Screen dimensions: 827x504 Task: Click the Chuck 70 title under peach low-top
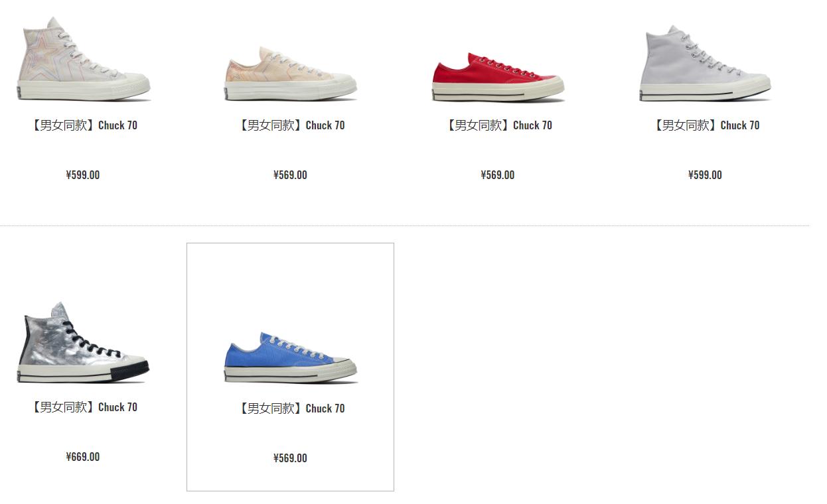click(291, 125)
